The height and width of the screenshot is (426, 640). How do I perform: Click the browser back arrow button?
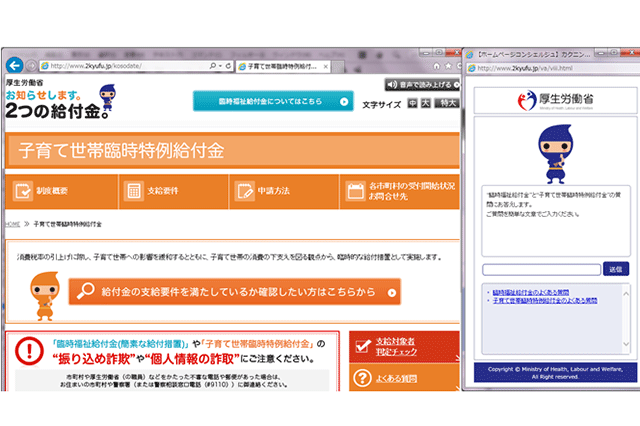click(x=15, y=65)
